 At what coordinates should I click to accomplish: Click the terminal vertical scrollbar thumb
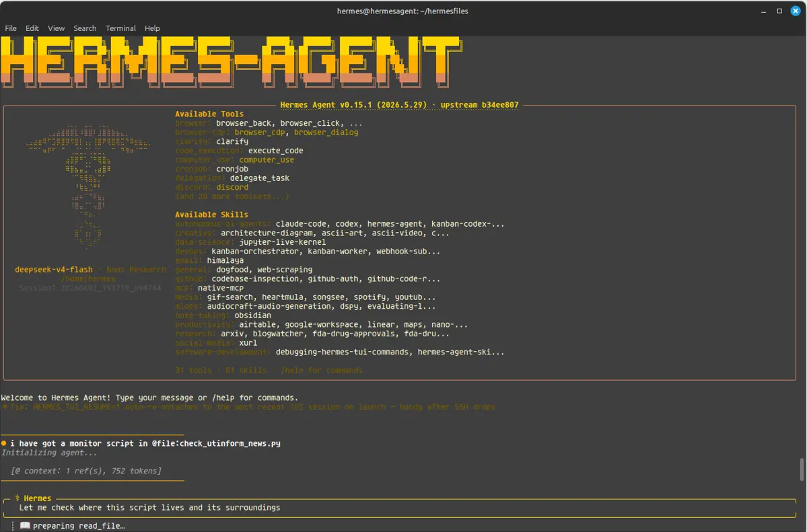coord(802,469)
